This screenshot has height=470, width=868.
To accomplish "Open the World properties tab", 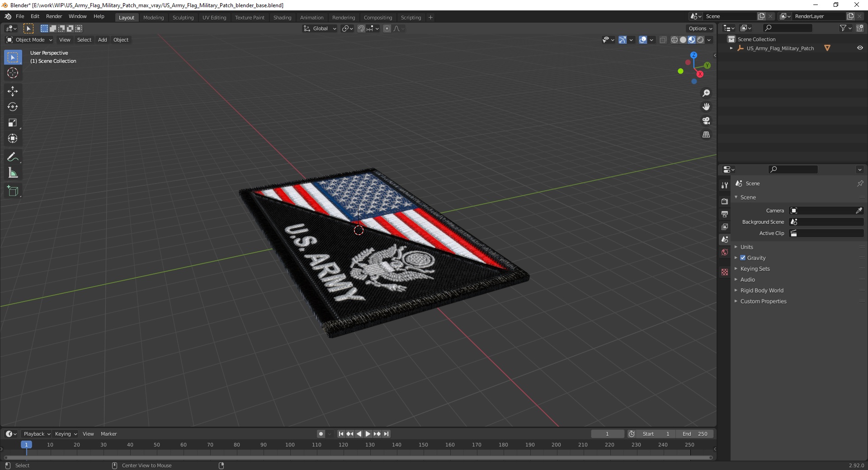I will 725,252.
